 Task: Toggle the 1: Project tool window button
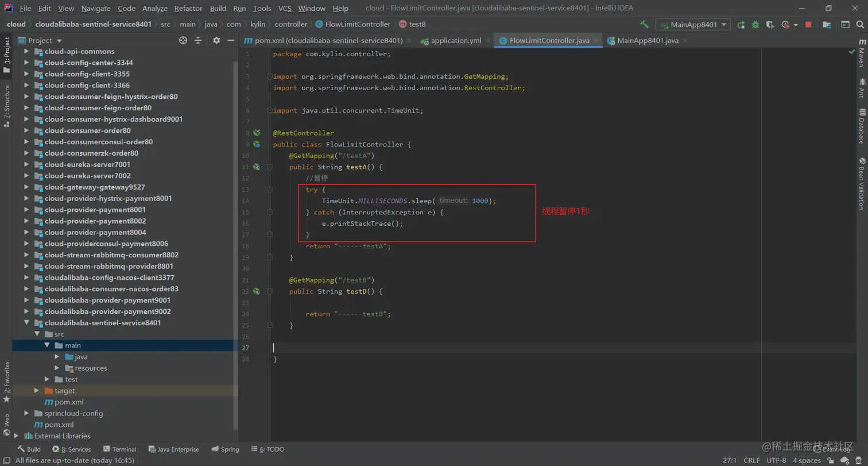click(x=7, y=55)
